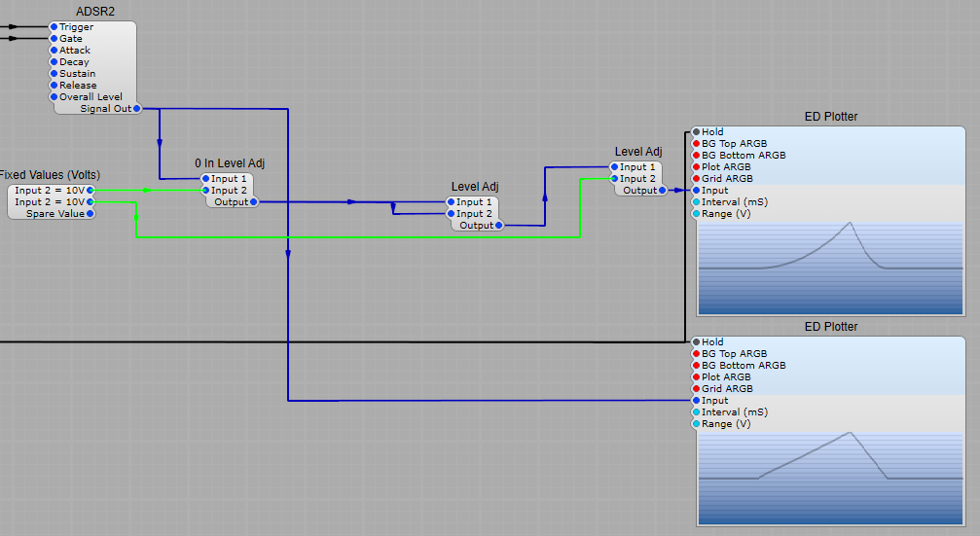Screen dimensions: 980x536
Task: Click the Hold port on upper ED Plotter
Action: [x=696, y=132]
